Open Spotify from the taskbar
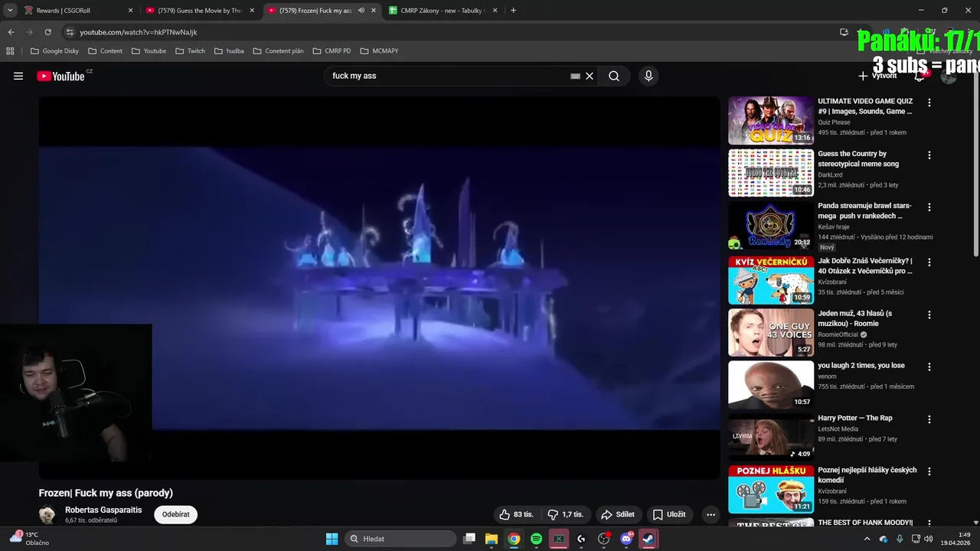Viewport: 980px width, 551px height. (x=536, y=539)
